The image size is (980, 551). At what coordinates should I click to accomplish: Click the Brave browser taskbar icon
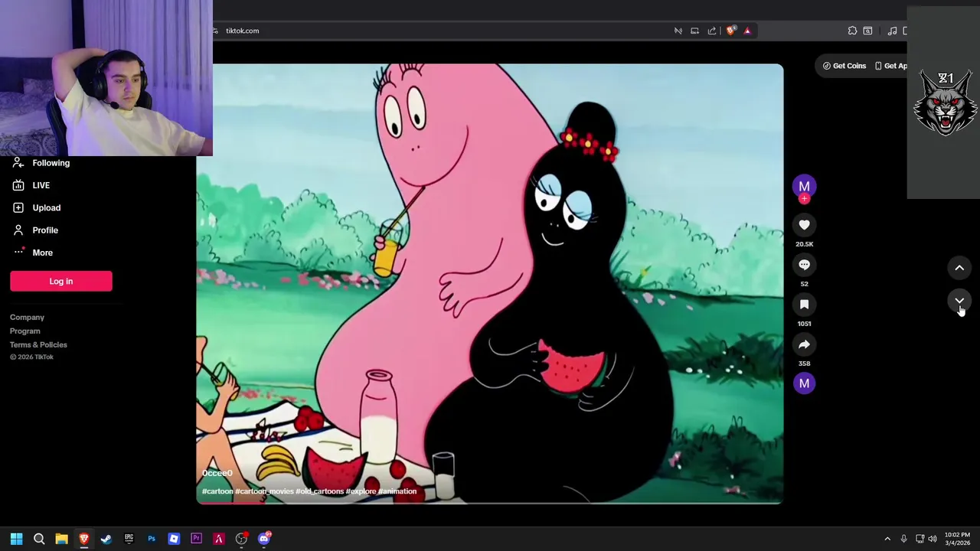[x=83, y=539]
